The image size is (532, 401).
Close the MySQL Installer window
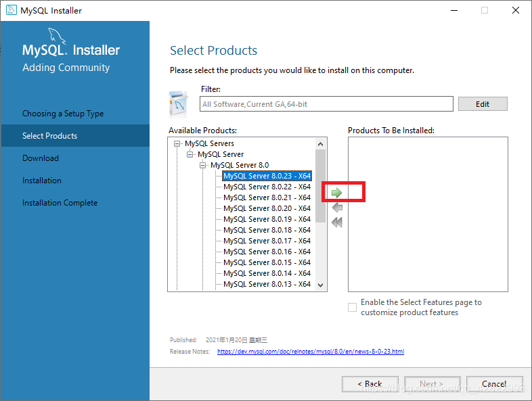point(516,10)
